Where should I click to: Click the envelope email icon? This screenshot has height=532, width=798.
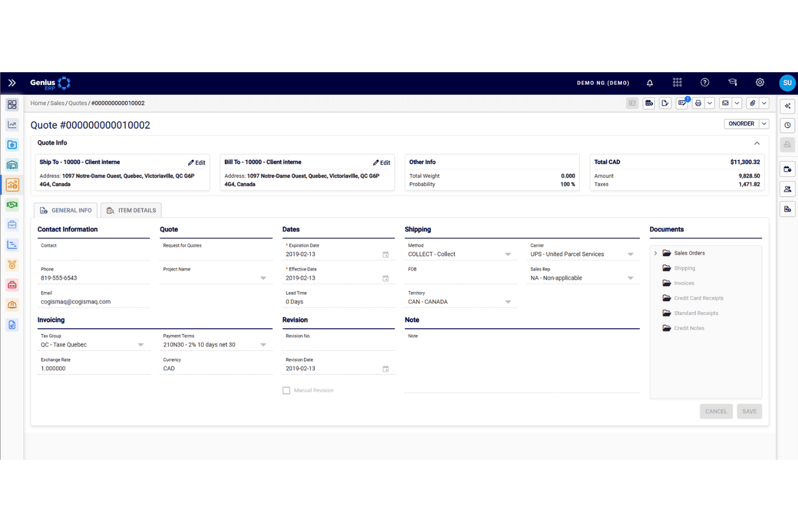click(x=725, y=103)
